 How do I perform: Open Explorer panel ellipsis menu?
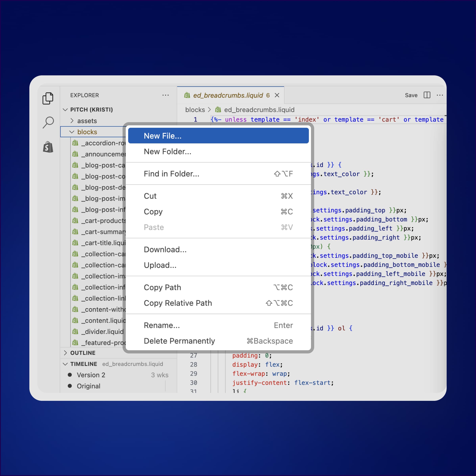[166, 95]
